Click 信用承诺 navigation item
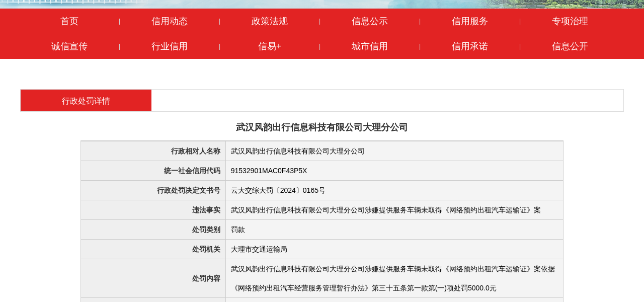Image resolution: width=644 pixels, height=302 pixels. click(470, 46)
